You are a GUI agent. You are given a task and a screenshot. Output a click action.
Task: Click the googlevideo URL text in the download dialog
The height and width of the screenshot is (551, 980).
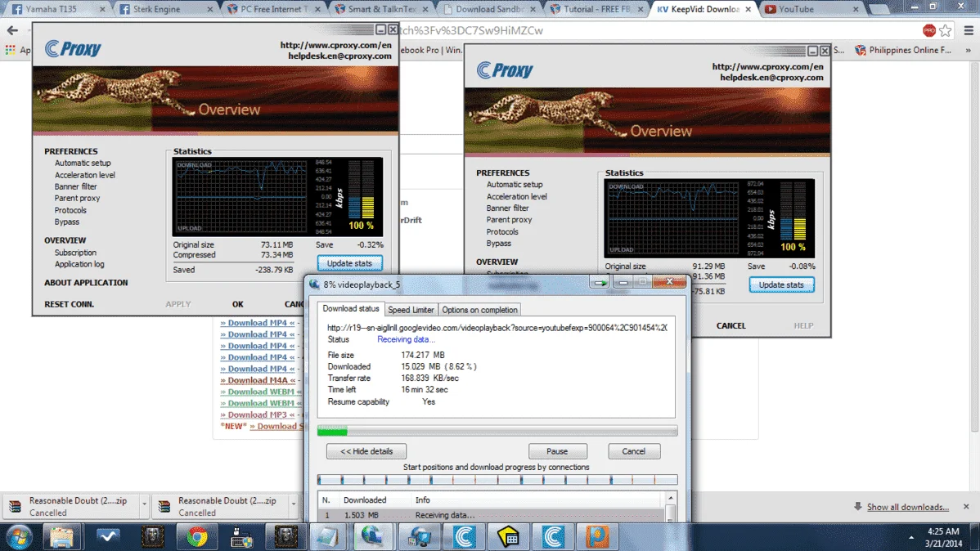pyautogui.click(x=497, y=327)
